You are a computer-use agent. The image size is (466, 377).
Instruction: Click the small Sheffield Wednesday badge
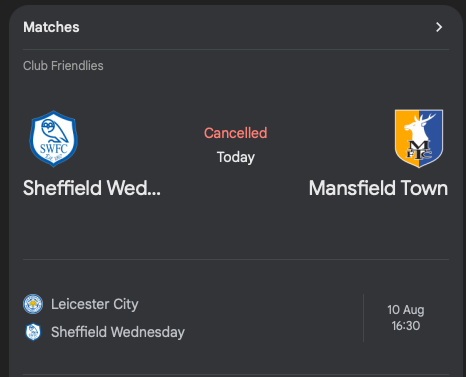coord(33,332)
